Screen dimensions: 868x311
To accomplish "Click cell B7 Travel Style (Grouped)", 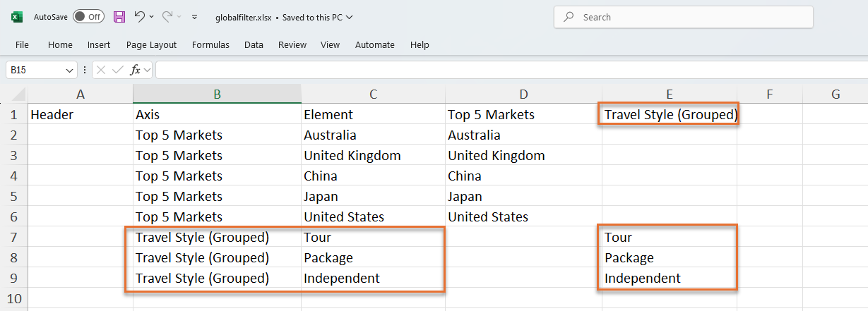I will (217, 237).
